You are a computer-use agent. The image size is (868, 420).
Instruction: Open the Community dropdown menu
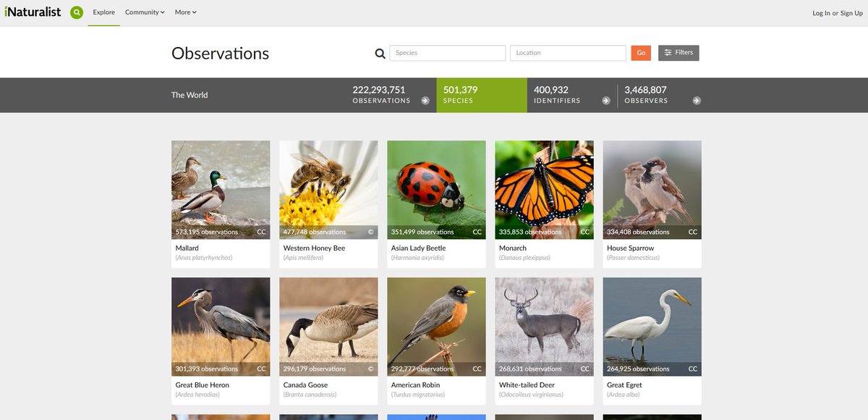point(145,12)
